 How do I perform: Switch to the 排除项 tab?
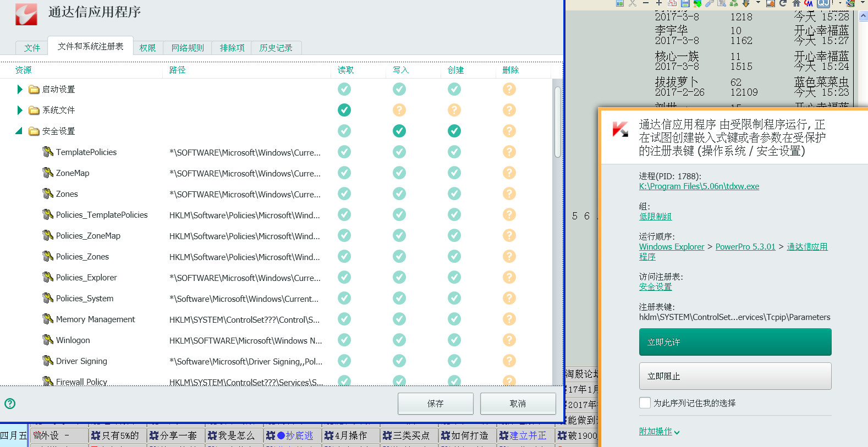pos(232,48)
